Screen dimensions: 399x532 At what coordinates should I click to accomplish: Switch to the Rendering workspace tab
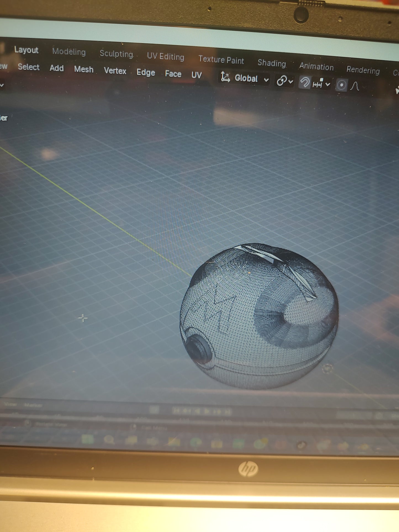363,70
